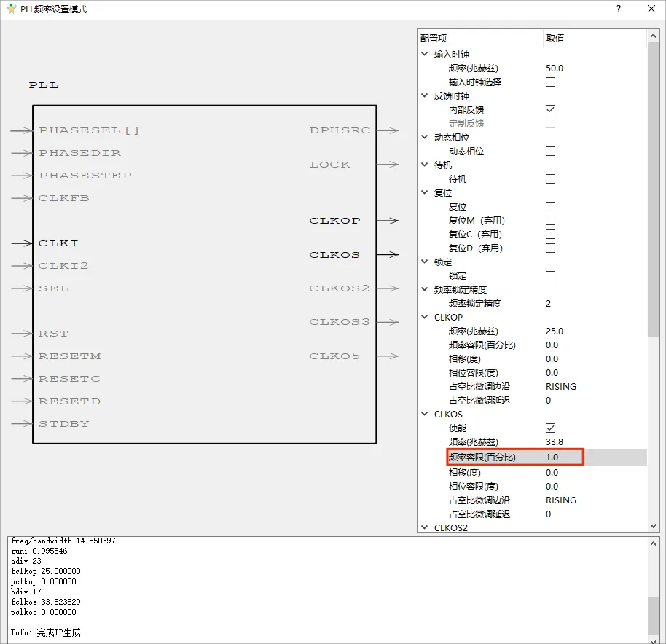The image size is (666, 644).
Task: Disable the CLKOS 使能 checkbox
Action: [x=550, y=428]
